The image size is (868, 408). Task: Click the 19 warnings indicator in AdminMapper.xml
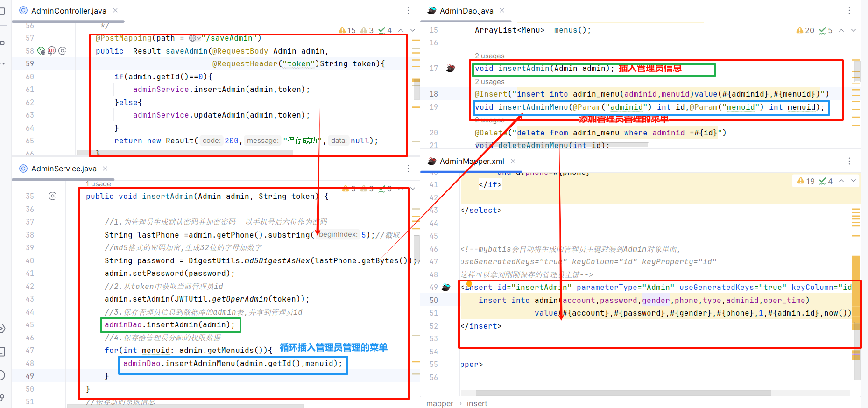coord(806,181)
